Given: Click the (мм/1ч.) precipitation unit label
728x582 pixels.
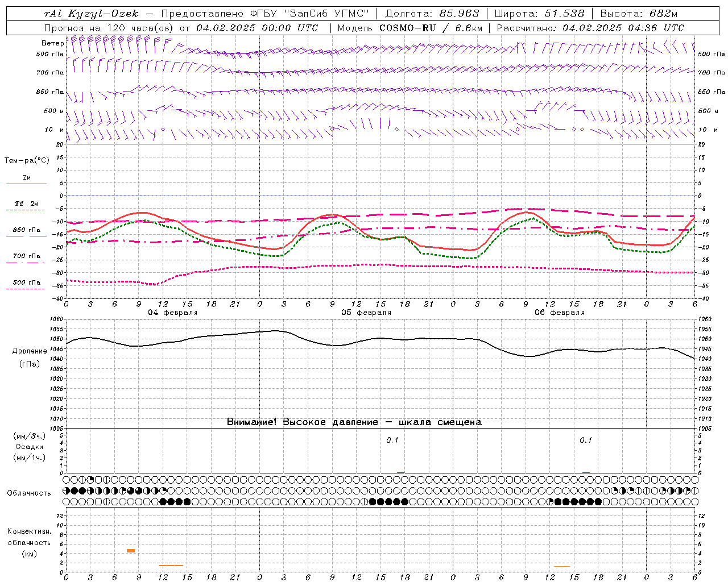Looking at the screenshot, I should (30, 458).
